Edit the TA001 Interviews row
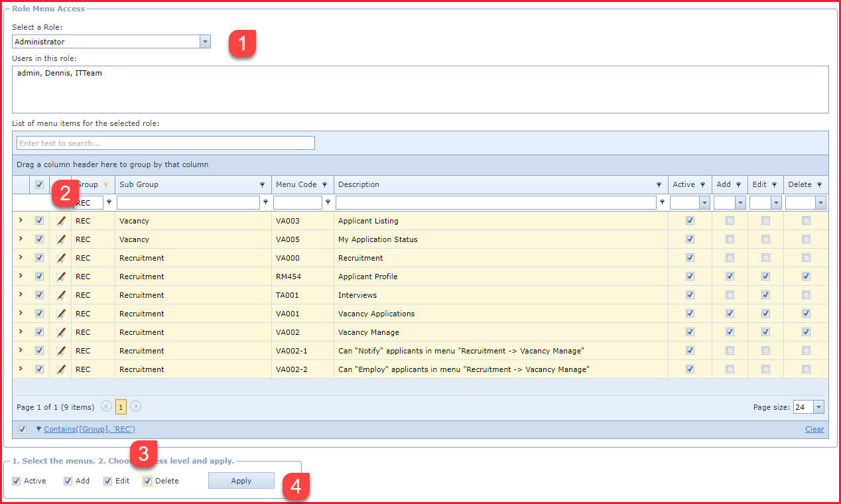The height and width of the screenshot is (504, 841). (61, 295)
